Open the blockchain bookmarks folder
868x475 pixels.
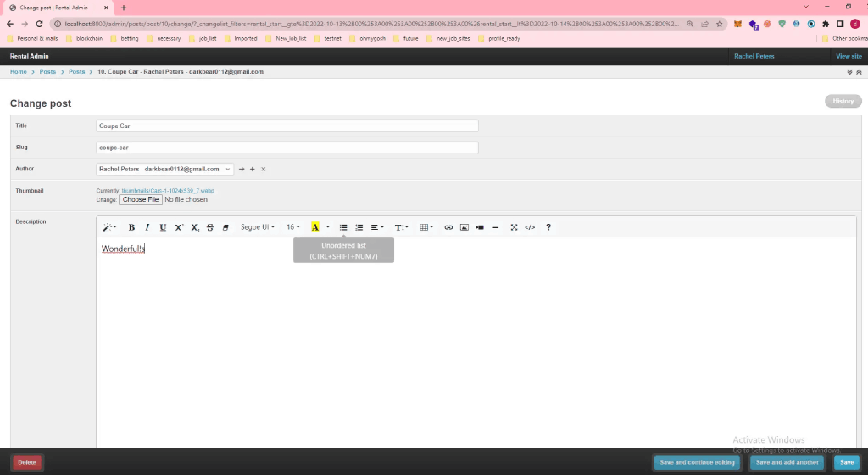point(84,39)
